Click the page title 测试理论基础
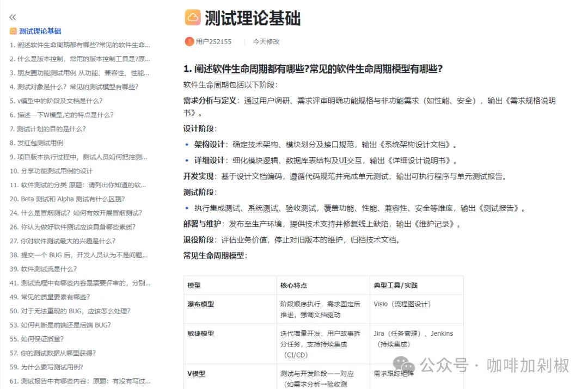The image size is (588, 389). (x=253, y=18)
